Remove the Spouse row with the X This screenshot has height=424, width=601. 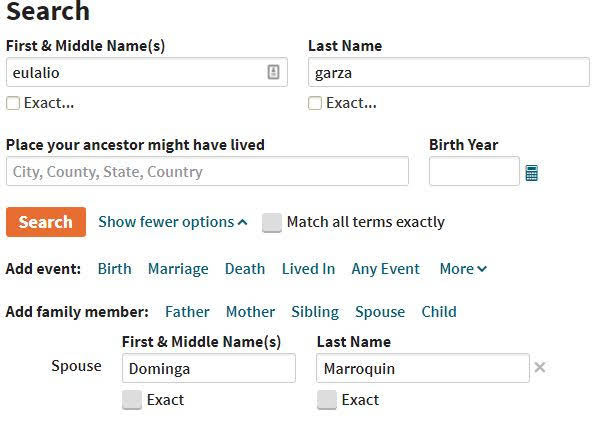540,368
